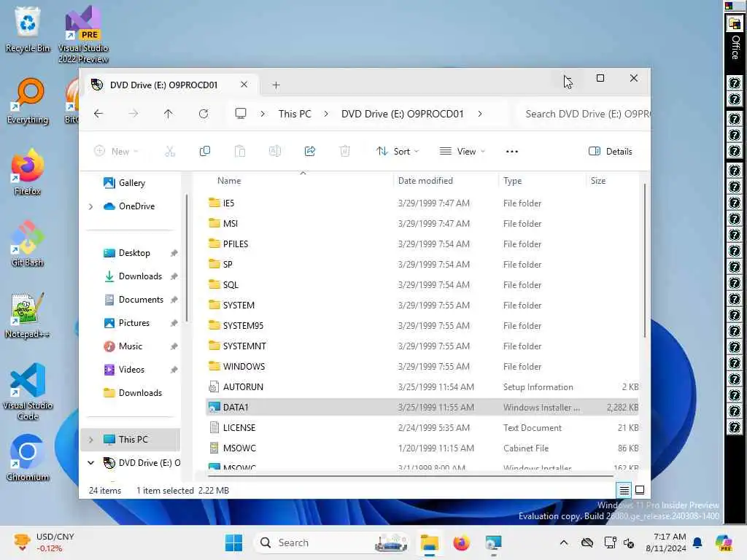Toggle the Details pane button
The image size is (747, 560).
click(611, 152)
